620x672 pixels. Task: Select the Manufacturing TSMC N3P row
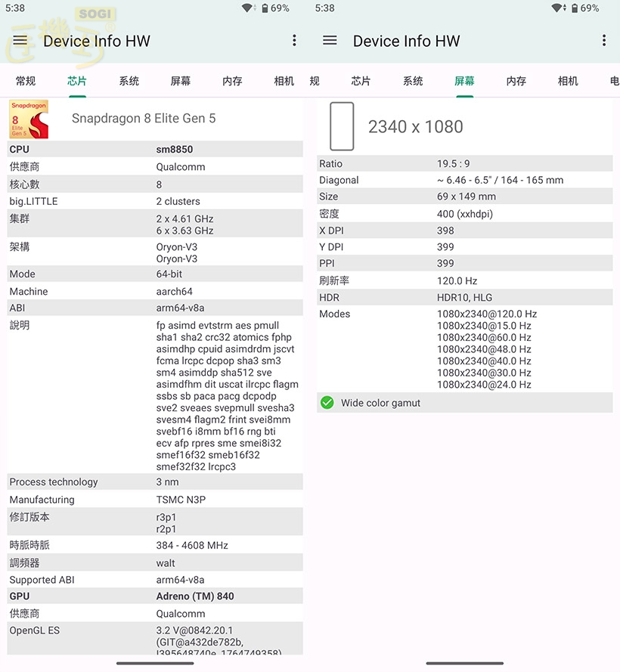155,500
